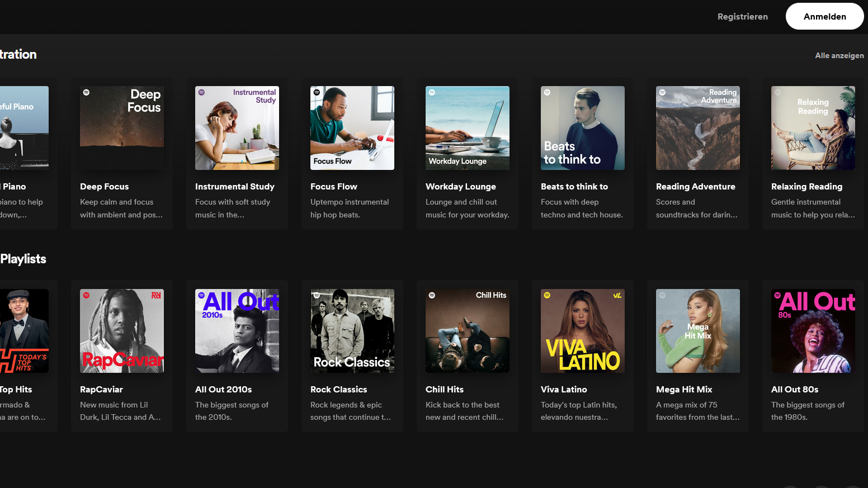Open the Registrieren sign-up page

click(x=743, y=16)
